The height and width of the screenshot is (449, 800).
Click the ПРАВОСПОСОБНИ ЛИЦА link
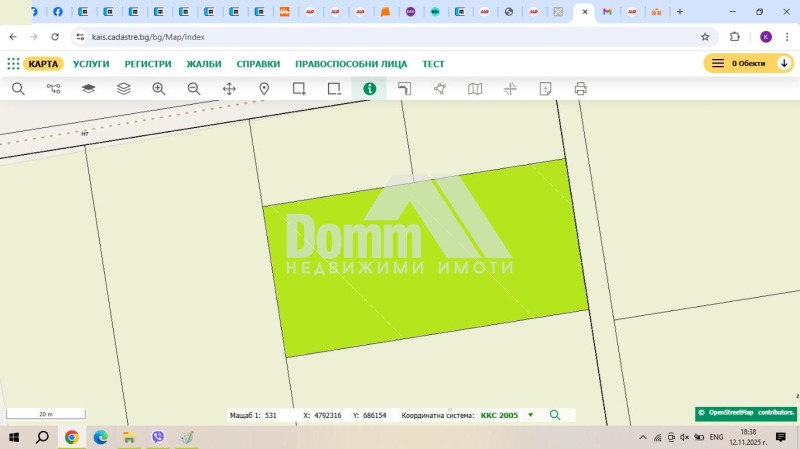(x=351, y=63)
